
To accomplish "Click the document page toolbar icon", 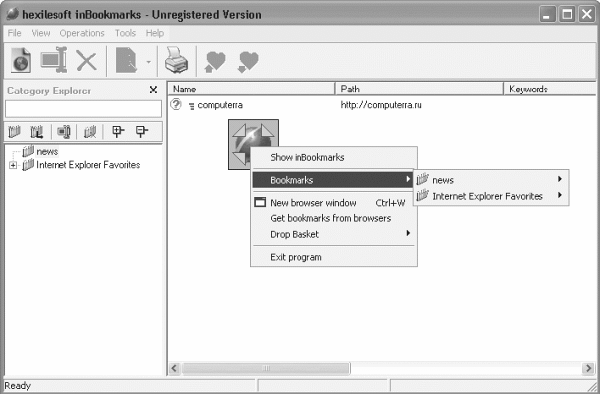I will 126,60.
